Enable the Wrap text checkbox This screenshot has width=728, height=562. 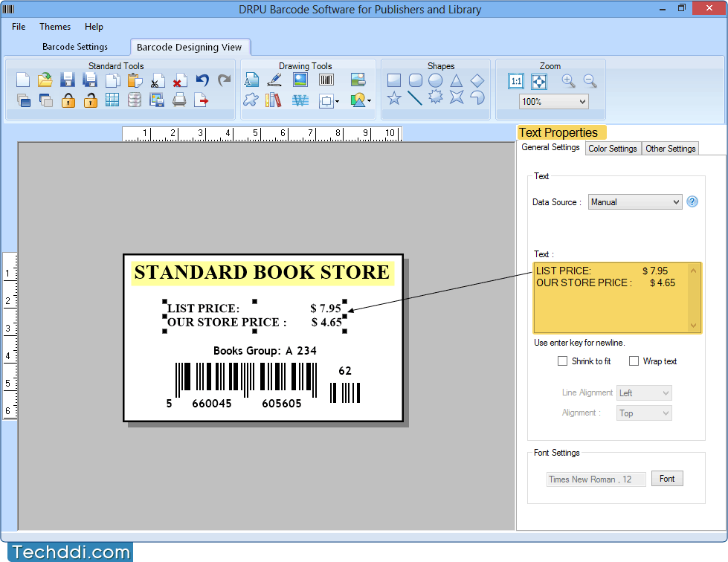(634, 361)
